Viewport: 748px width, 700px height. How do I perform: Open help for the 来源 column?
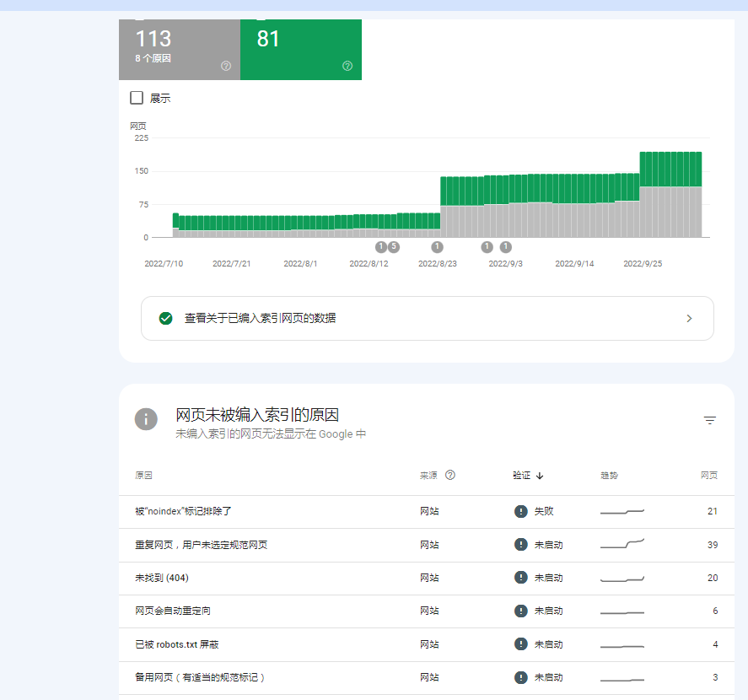(450, 475)
